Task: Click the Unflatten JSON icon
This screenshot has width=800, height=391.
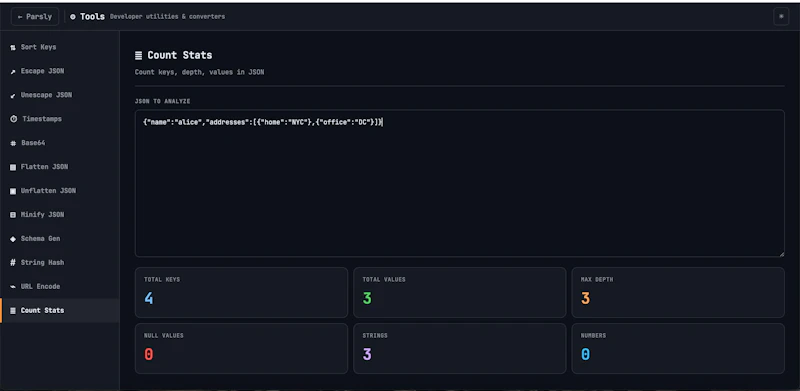Action: (13, 191)
